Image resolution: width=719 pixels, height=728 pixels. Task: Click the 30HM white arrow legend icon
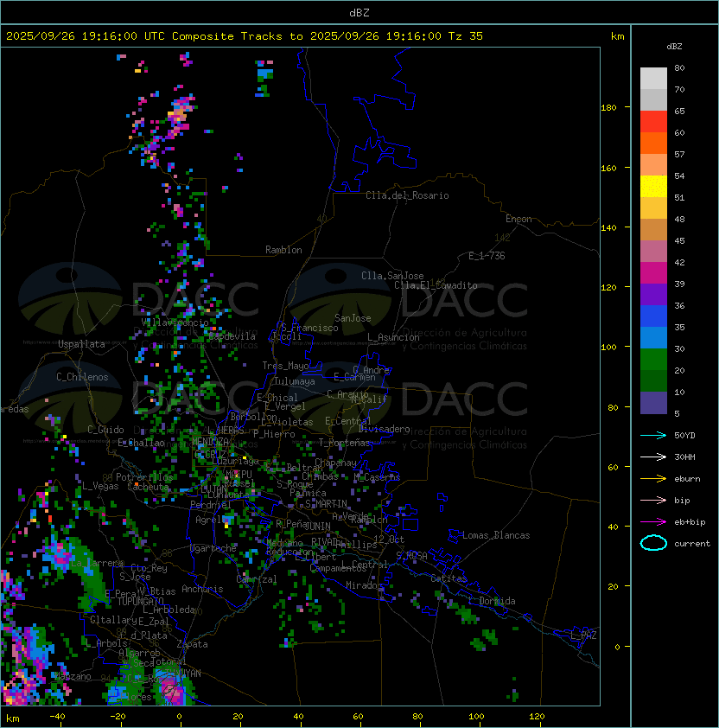tap(653, 457)
